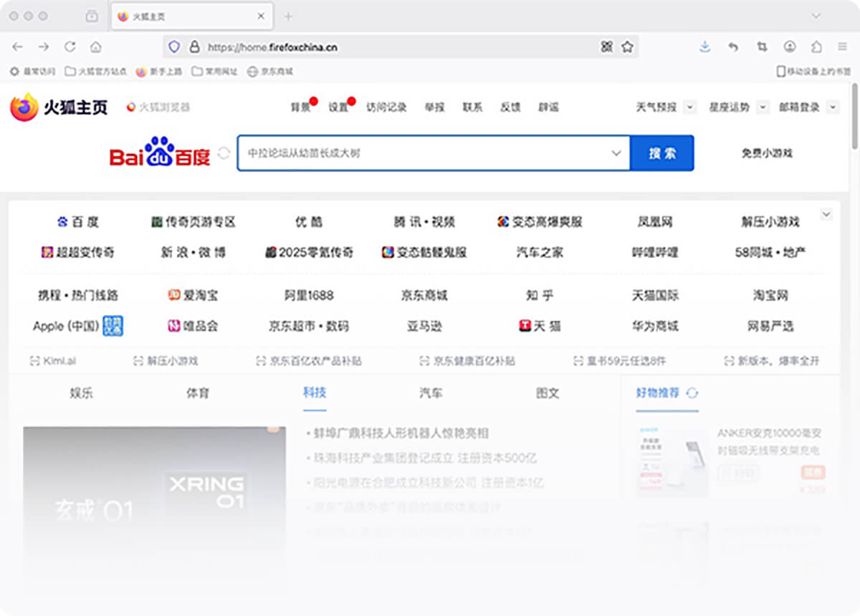Open the 唯品会 site link

point(193,326)
